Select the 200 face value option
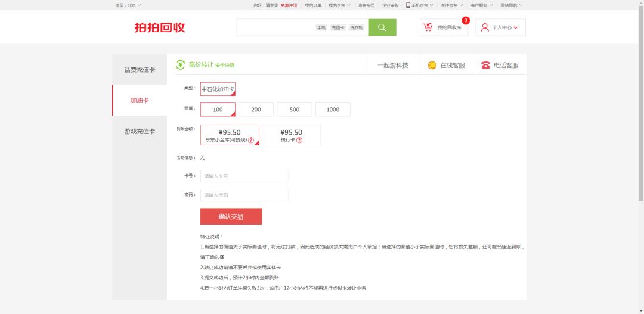Screen dimensions: 644x314 256,110
